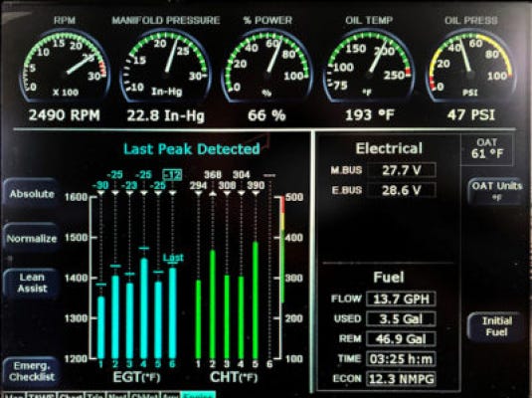Click EGT cylinder 6 cyan bar
Screen dimensions: 532x398
(x=173, y=313)
